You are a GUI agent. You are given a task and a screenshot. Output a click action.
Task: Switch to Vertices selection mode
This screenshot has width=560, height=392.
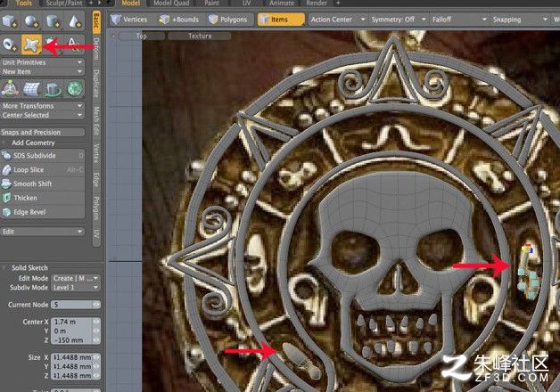(129, 20)
